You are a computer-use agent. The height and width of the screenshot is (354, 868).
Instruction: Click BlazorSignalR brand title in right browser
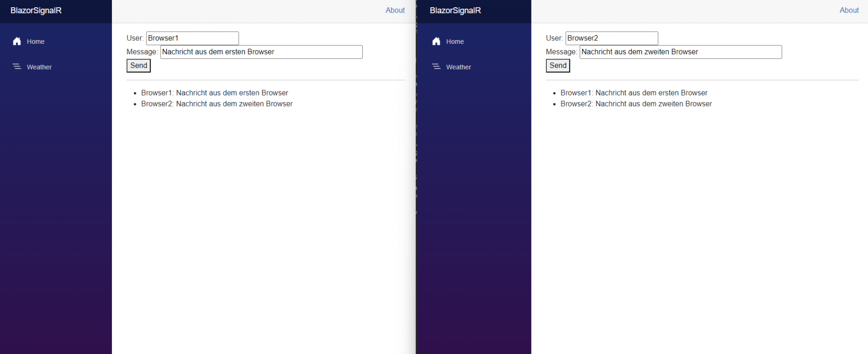[x=455, y=11]
